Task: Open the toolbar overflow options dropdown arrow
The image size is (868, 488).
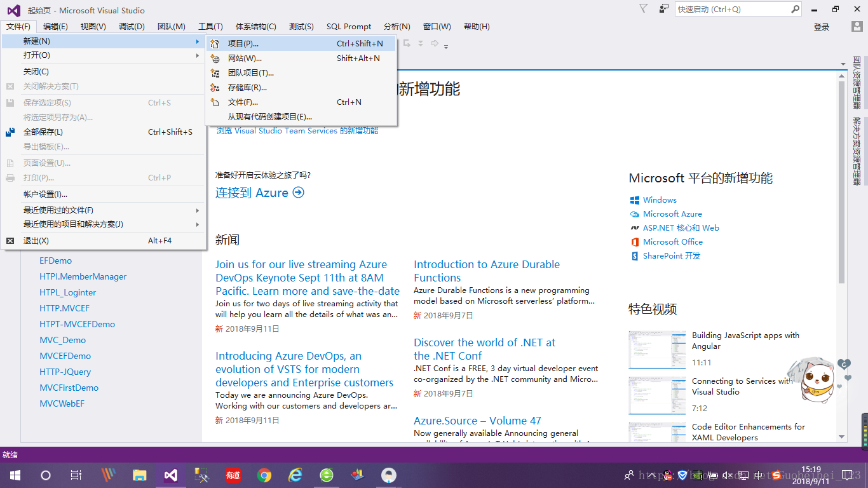Action: pyautogui.click(x=446, y=46)
